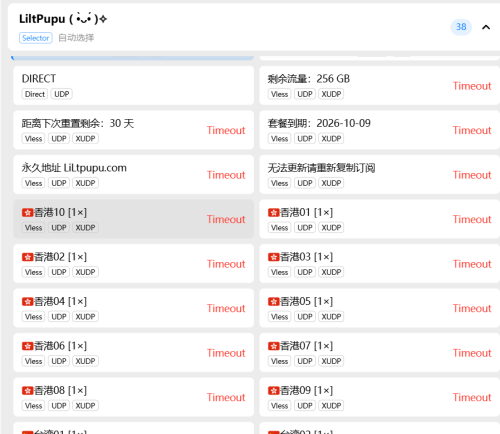The width and height of the screenshot is (500, 434).
Task: Click the Vless tag on 香港10 card
Action: (33, 228)
